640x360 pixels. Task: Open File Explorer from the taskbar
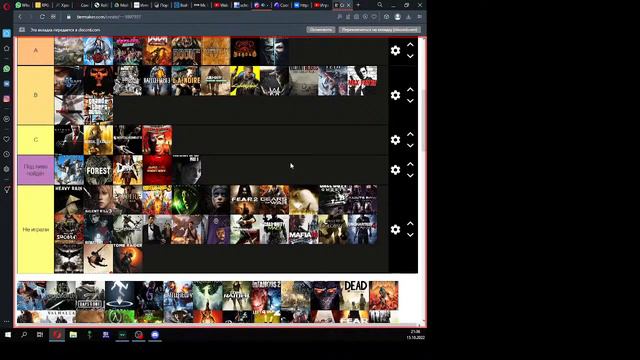(x=73, y=335)
